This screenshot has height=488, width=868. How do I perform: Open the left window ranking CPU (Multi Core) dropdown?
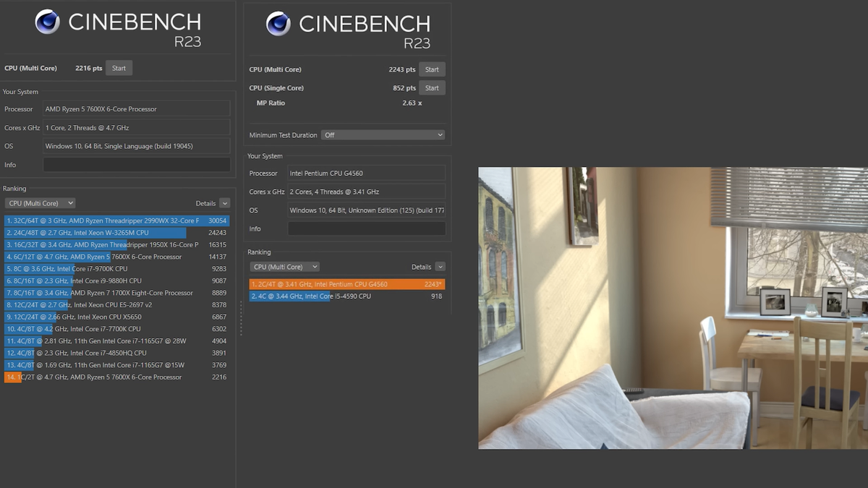[x=40, y=203]
